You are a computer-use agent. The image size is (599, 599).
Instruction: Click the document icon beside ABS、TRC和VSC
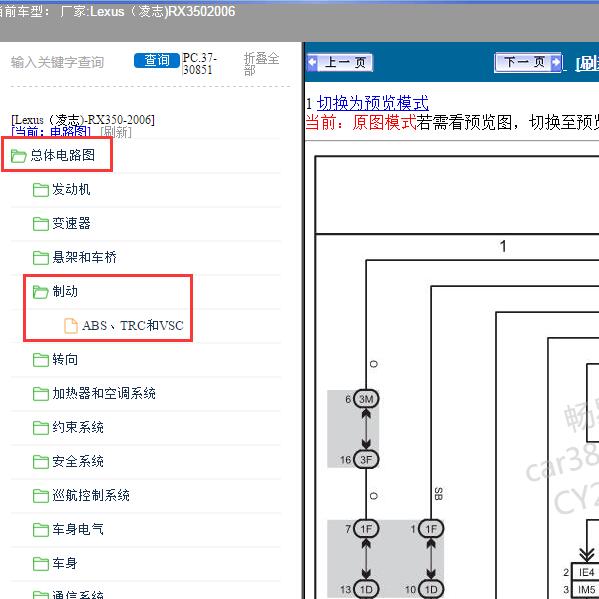click(x=71, y=326)
